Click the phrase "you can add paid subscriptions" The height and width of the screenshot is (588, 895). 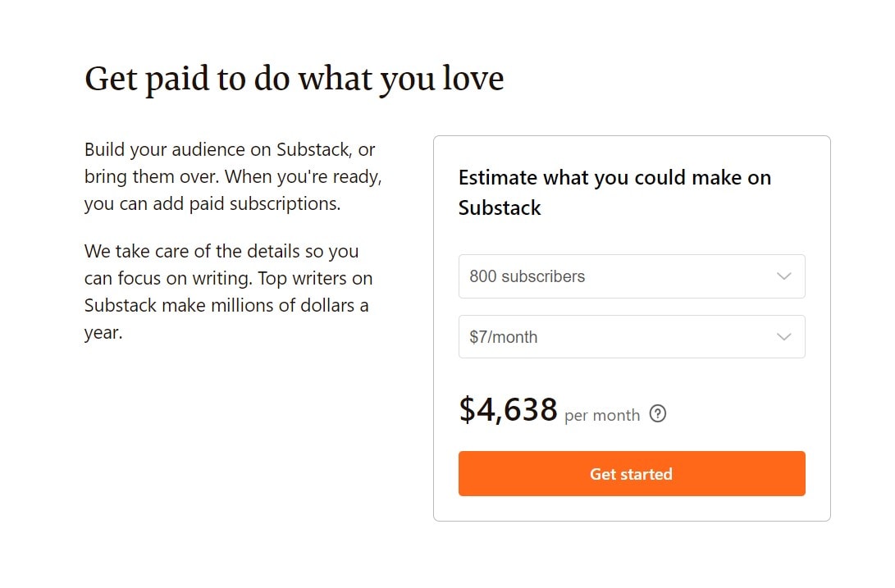pos(211,204)
